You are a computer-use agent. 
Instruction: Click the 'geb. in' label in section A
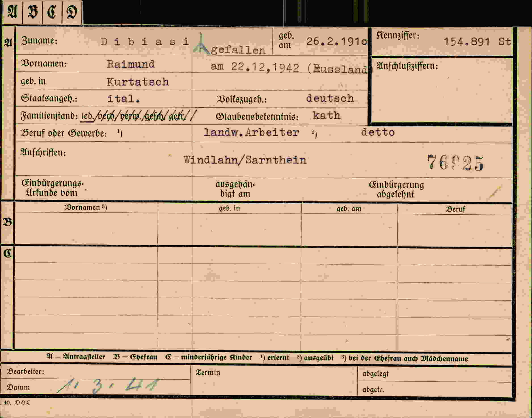[33, 81]
